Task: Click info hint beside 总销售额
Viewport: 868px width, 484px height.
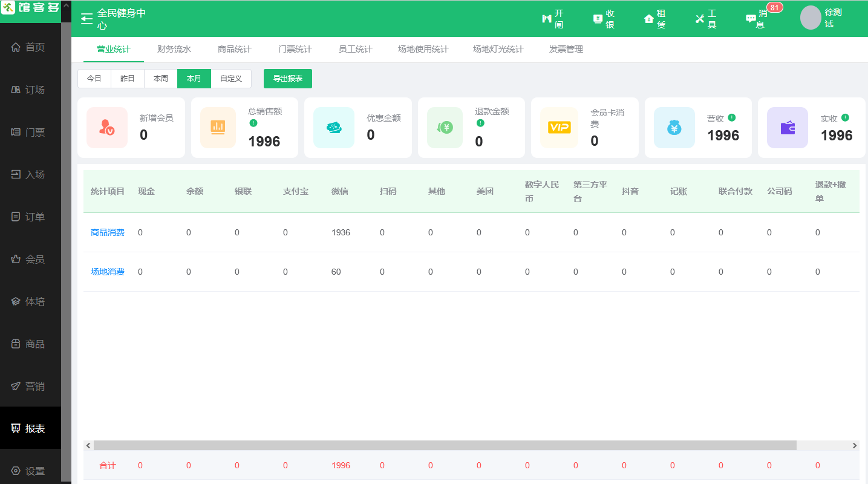Action: click(x=253, y=123)
